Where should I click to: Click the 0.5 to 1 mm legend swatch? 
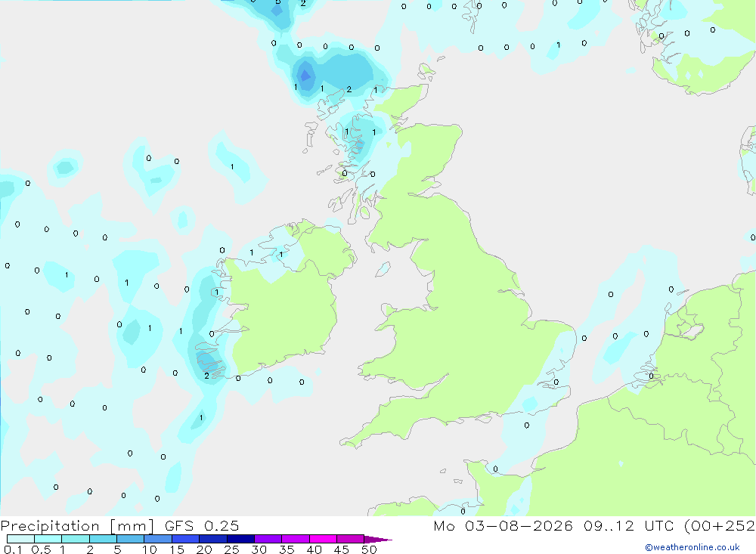pos(48,539)
